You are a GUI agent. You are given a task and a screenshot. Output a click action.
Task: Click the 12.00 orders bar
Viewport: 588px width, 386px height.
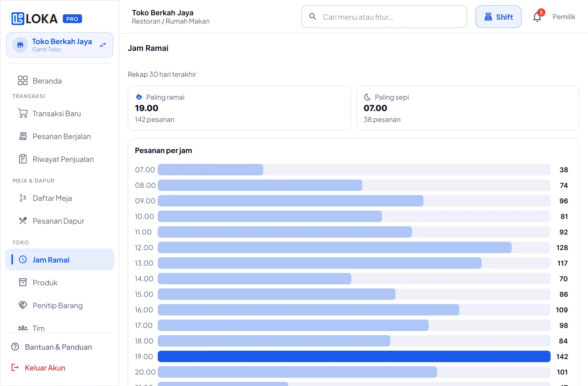coord(335,248)
